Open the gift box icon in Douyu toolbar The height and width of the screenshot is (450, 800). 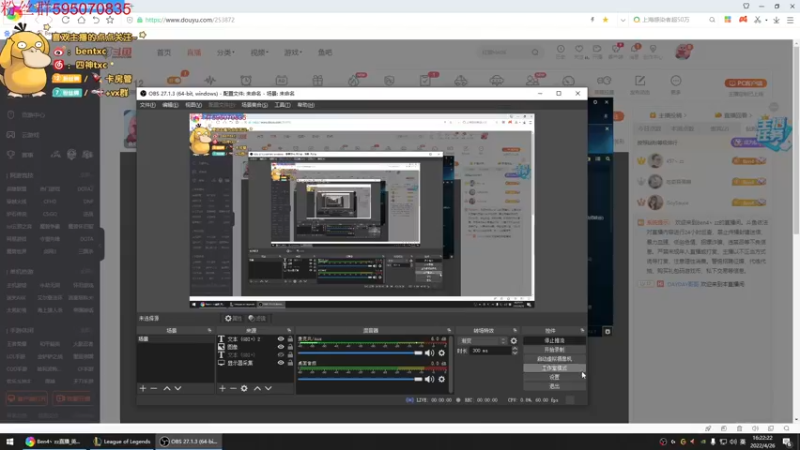pos(317,80)
